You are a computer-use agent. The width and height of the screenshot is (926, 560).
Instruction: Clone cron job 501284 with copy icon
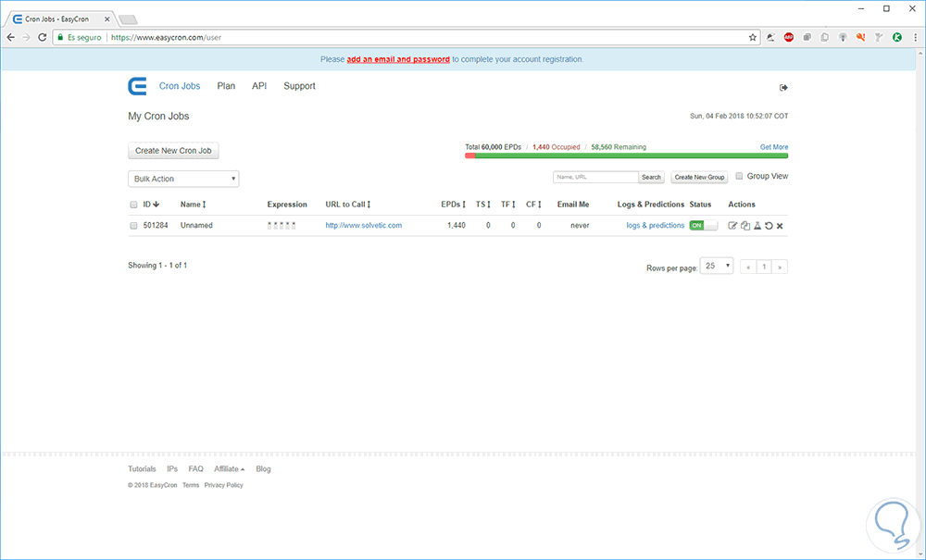[x=745, y=226]
